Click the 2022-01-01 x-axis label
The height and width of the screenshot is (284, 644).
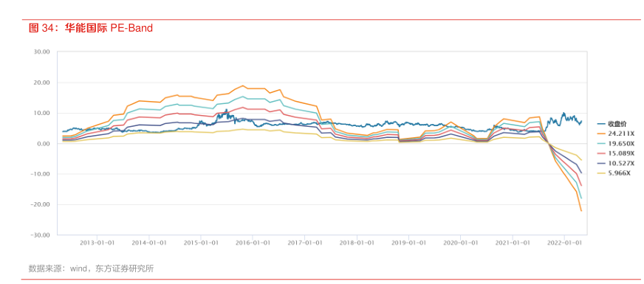pyautogui.click(x=564, y=243)
